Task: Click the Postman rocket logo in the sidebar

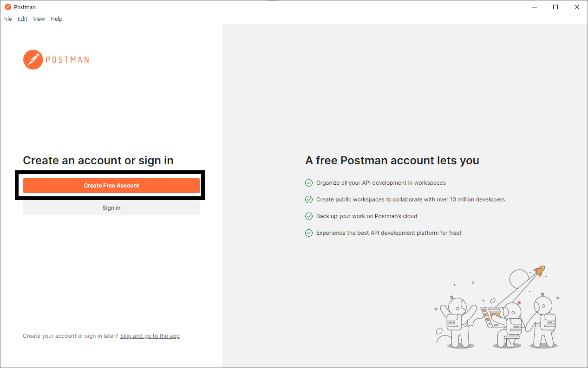Action: point(33,59)
